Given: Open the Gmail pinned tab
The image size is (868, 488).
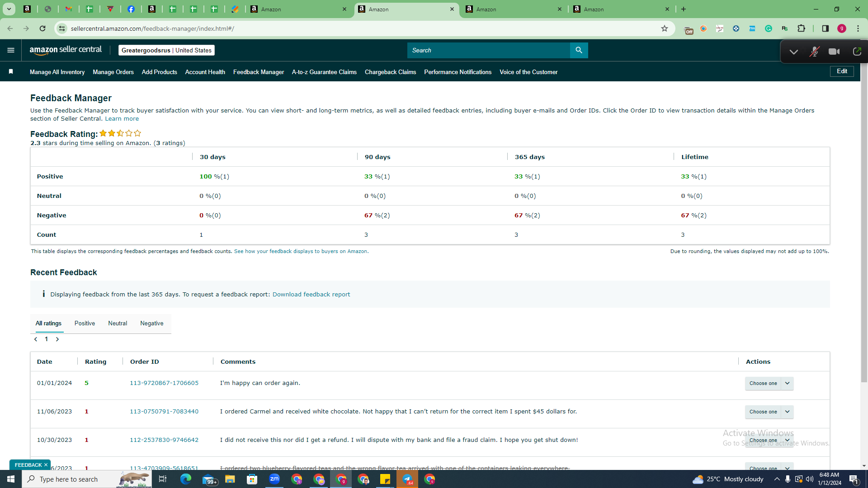Looking at the screenshot, I should coord(69,9).
